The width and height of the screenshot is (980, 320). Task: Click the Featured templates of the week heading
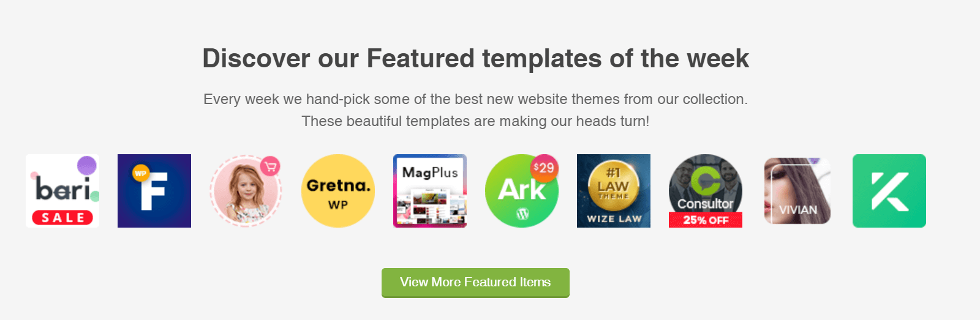[475, 59]
